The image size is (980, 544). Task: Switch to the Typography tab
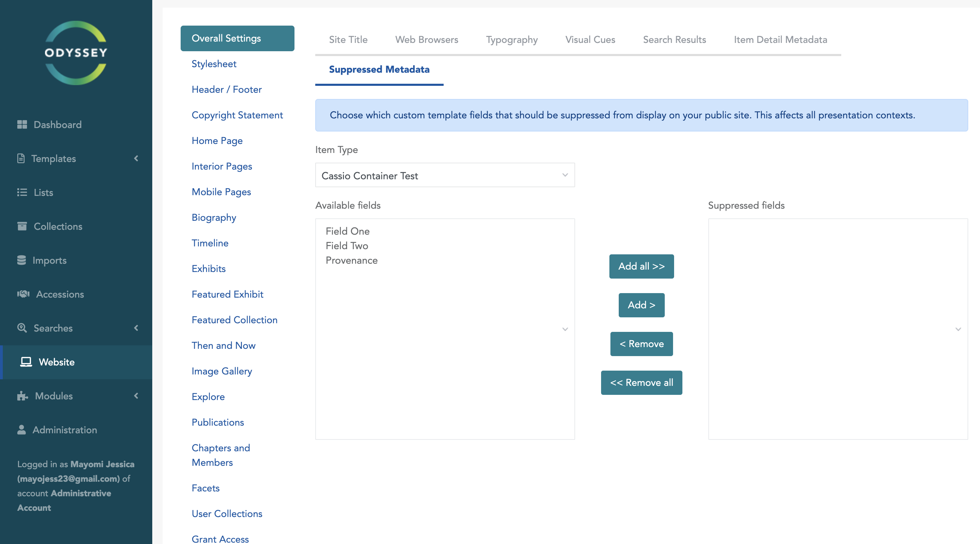(511, 39)
